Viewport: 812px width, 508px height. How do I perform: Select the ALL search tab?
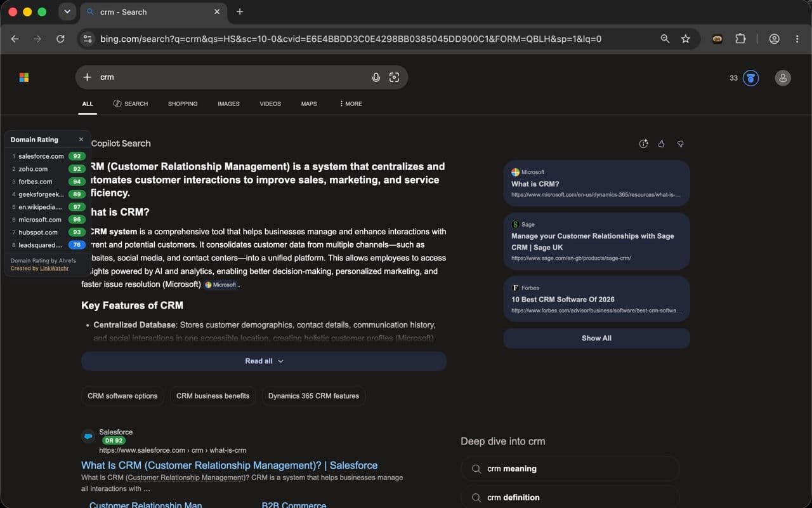pyautogui.click(x=88, y=104)
